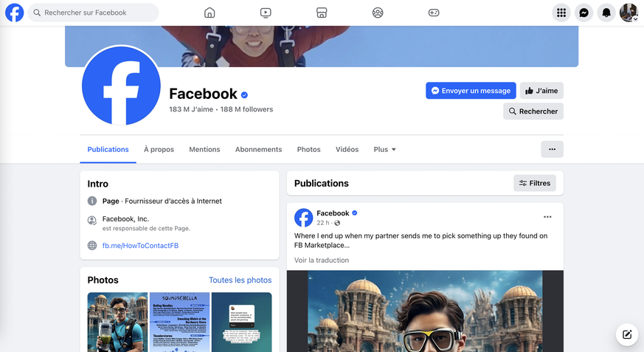The image size is (644, 352).
Task: Click the 22 h post timestamp
Action: click(323, 223)
